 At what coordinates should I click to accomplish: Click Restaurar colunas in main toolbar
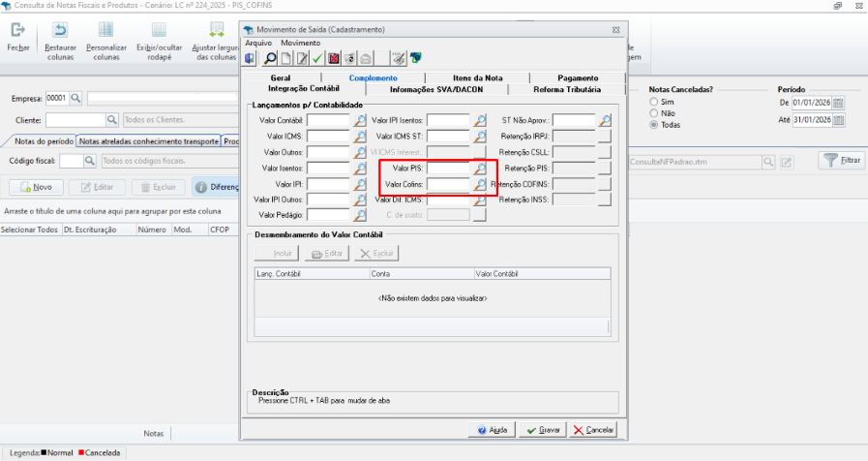pos(60,41)
